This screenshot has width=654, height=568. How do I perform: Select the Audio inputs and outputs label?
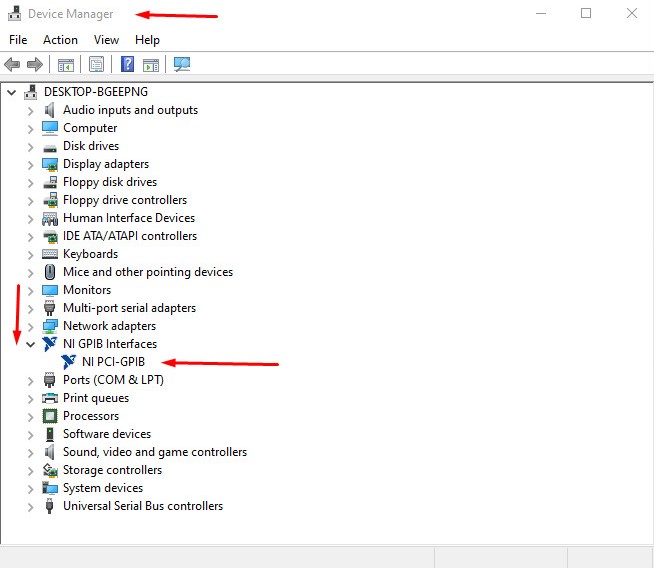131,110
